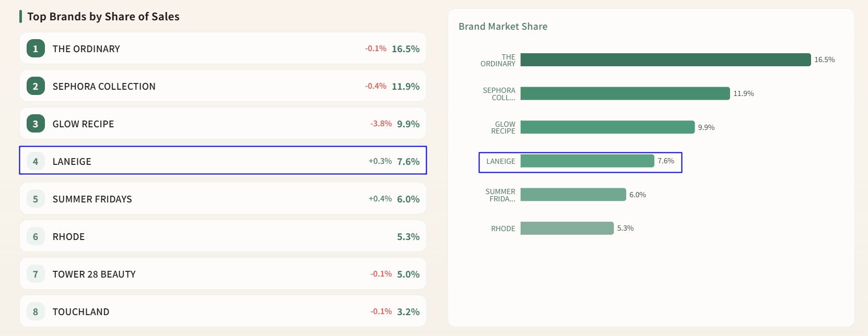Select the rank 5 badge for Summer Fridays

(x=36, y=199)
